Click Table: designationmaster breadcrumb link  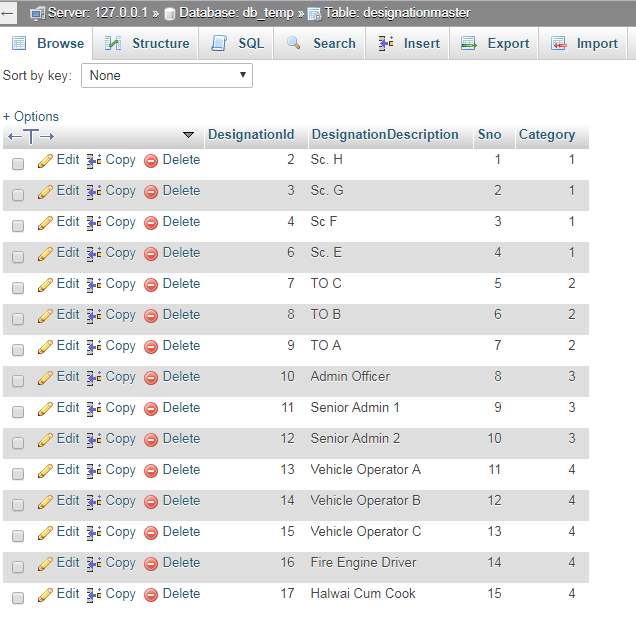pos(397,13)
